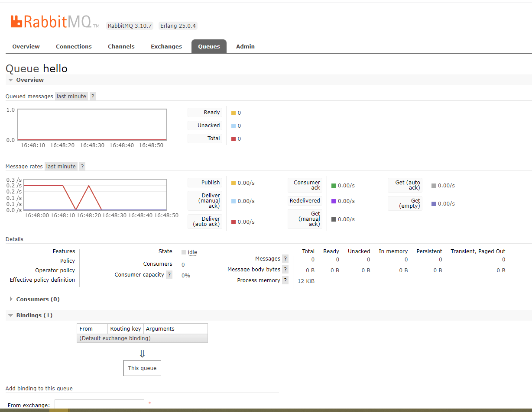The height and width of the screenshot is (412, 532).
Task: Click the In memory column header
Action: coord(393,251)
